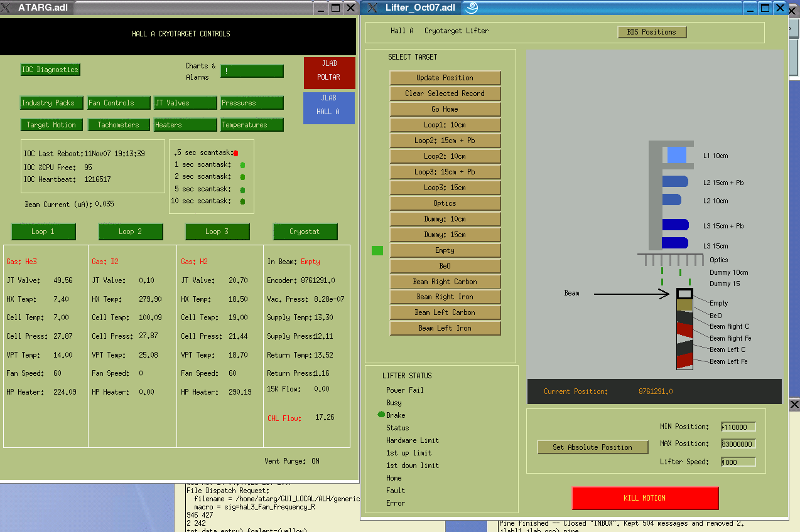The image size is (800, 532).
Task: Click the 1 sec scantask indicator
Action: click(242, 165)
